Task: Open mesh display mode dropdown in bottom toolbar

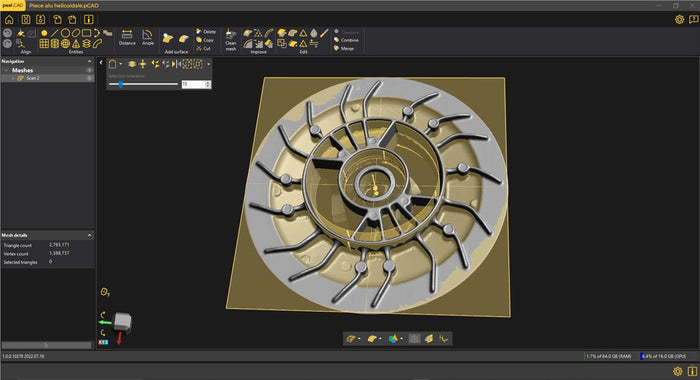Action: pyautogui.click(x=359, y=339)
